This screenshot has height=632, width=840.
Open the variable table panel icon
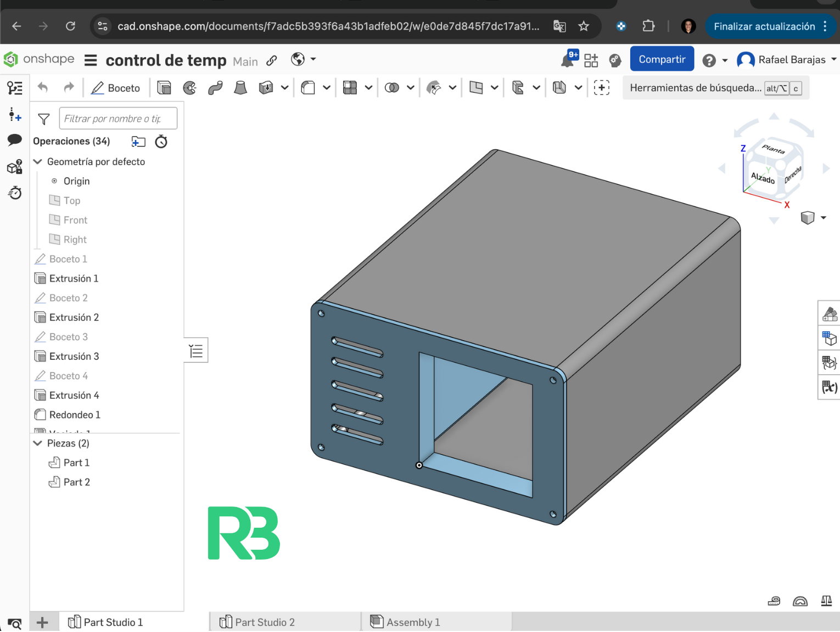pyautogui.click(x=830, y=387)
